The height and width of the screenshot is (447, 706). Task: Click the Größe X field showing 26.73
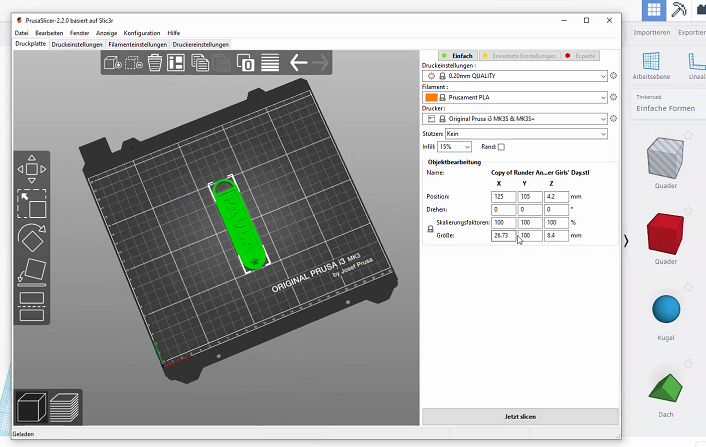coord(503,235)
